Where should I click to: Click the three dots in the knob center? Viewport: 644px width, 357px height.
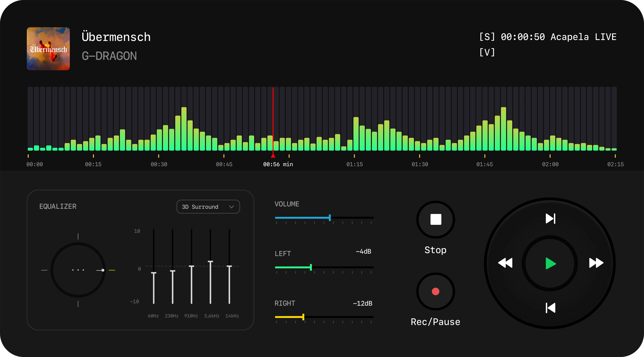pyautogui.click(x=78, y=270)
